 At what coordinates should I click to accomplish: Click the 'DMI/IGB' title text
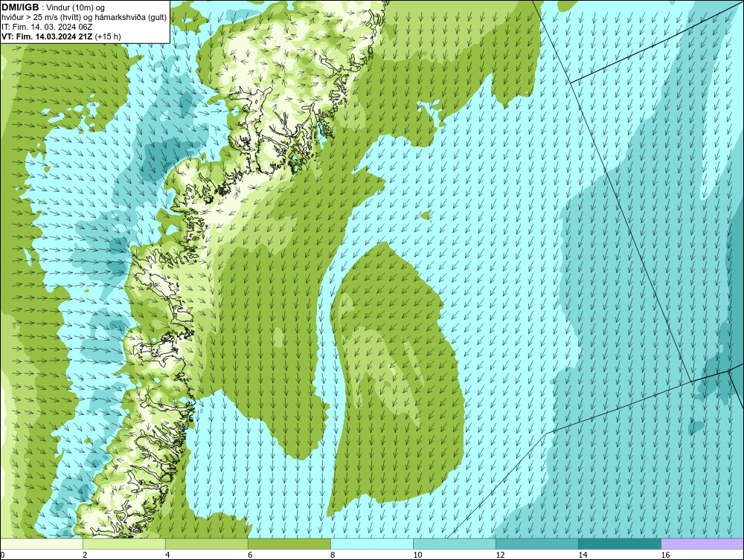click(20, 7)
